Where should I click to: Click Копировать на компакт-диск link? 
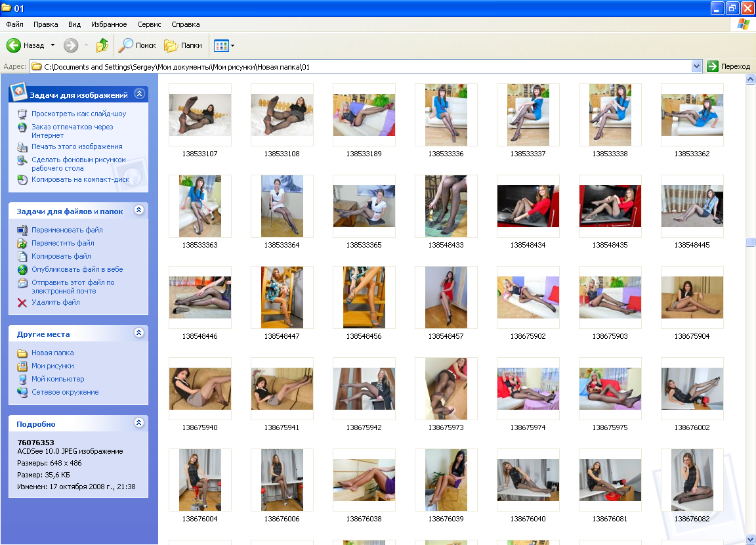pyautogui.click(x=81, y=179)
